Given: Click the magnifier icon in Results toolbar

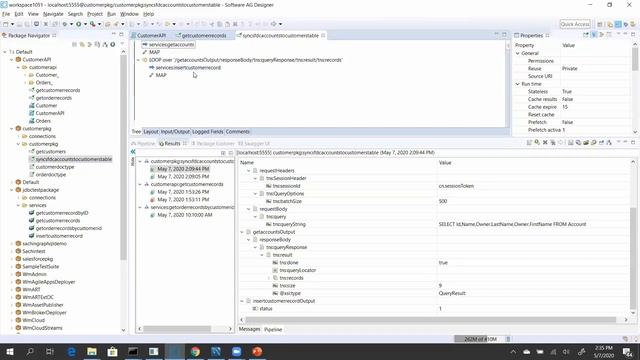Looking at the screenshot, I should pos(537,142).
